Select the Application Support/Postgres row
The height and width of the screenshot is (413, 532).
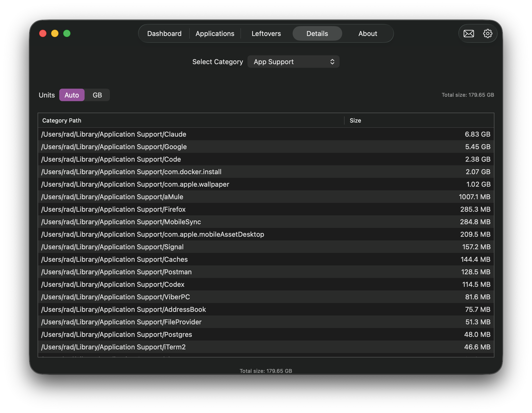(266, 335)
